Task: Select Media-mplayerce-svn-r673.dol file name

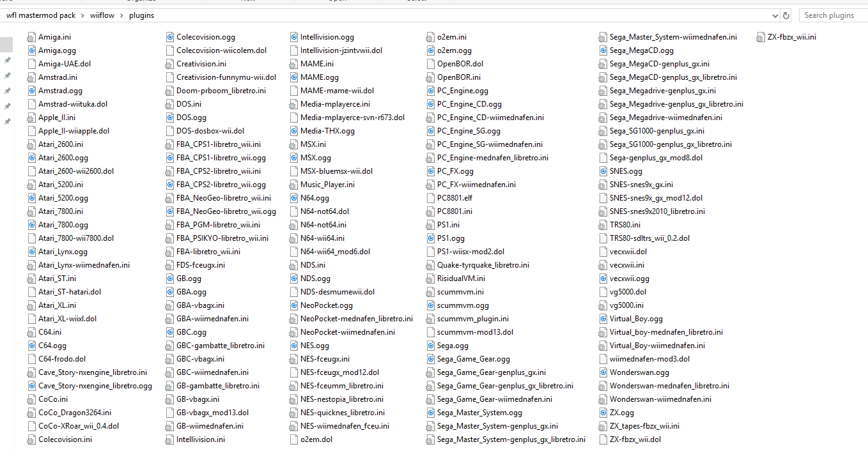Action: (352, 118)
